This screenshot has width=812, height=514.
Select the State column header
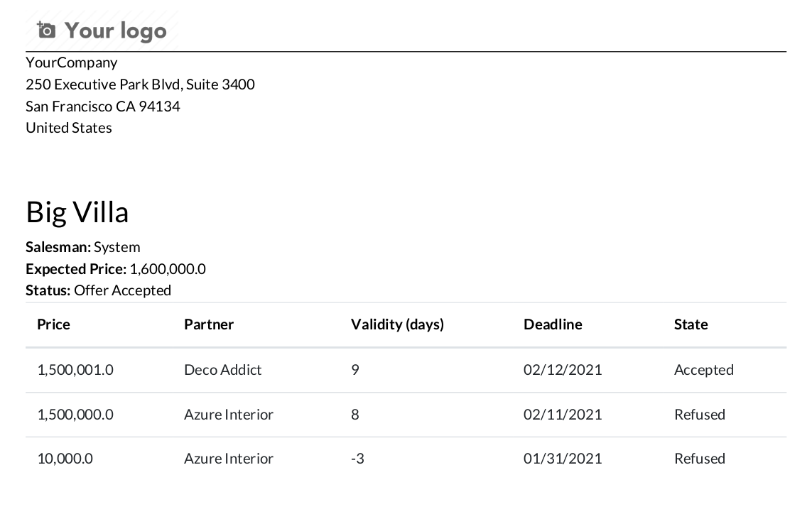coord(691,324)
